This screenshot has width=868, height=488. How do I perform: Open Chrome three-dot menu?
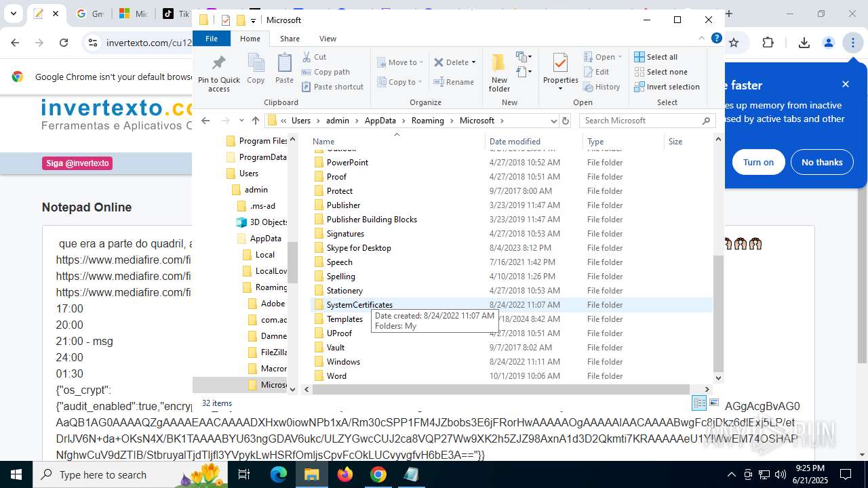coord(852,43)
